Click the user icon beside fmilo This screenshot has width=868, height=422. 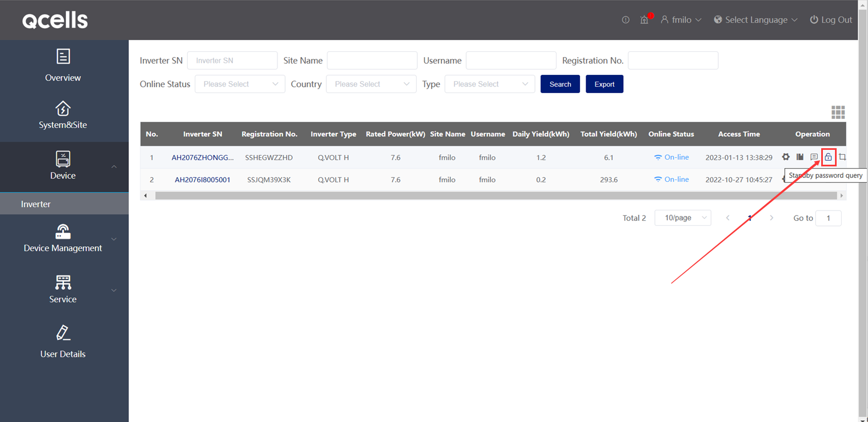pyautogui.click(x=664, y=20)
